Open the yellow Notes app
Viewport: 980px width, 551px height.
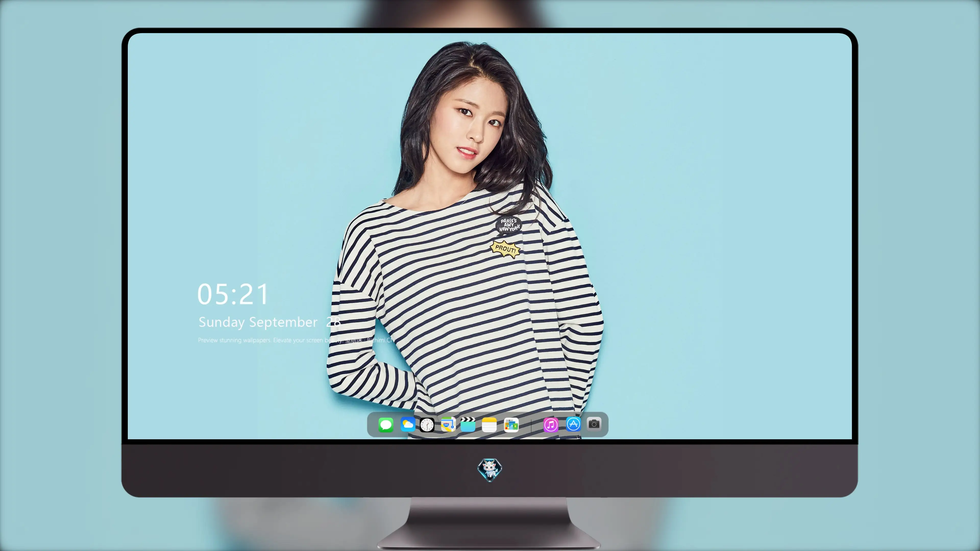click(489, 424)
